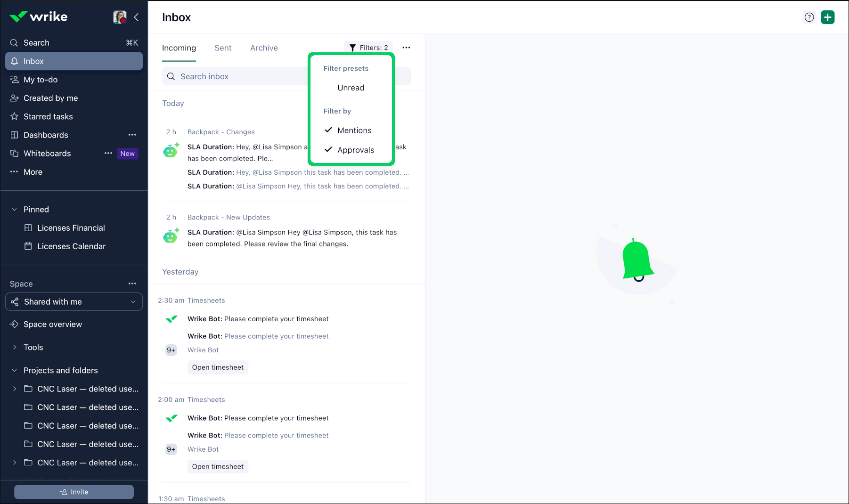Collapse the Pinned section
849x504 pixels.
14,210
